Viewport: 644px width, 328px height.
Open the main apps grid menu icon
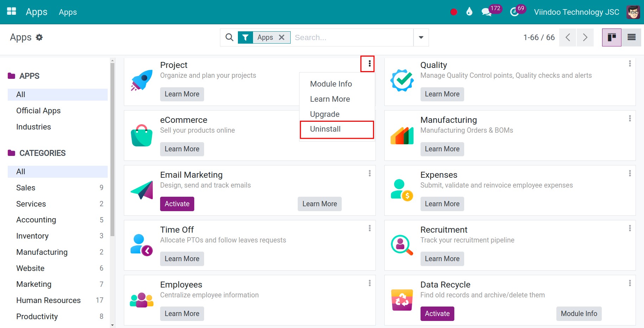tap(12, 11)
